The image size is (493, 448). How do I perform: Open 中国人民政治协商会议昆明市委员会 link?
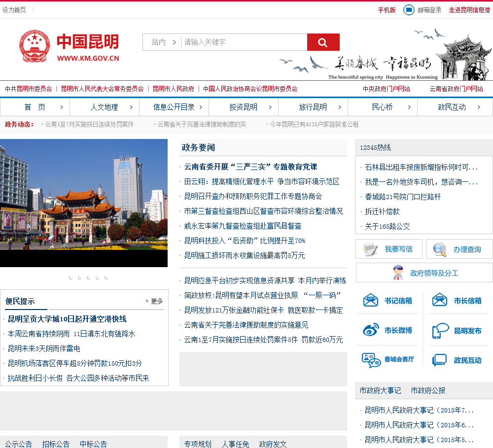tap(250, 89)
